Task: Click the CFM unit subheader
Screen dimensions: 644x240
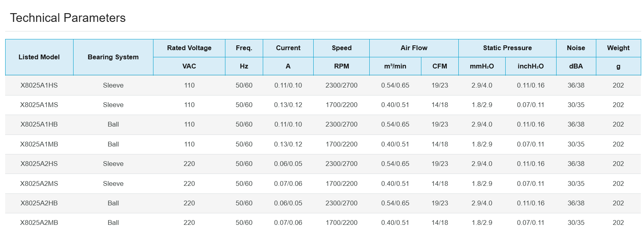Action: pos(440,66)
